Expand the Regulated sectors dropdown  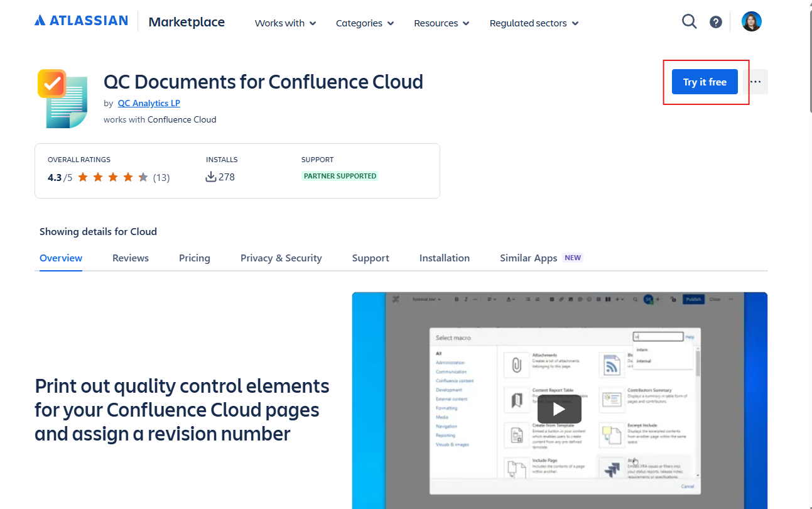click(x=534, y=23)
